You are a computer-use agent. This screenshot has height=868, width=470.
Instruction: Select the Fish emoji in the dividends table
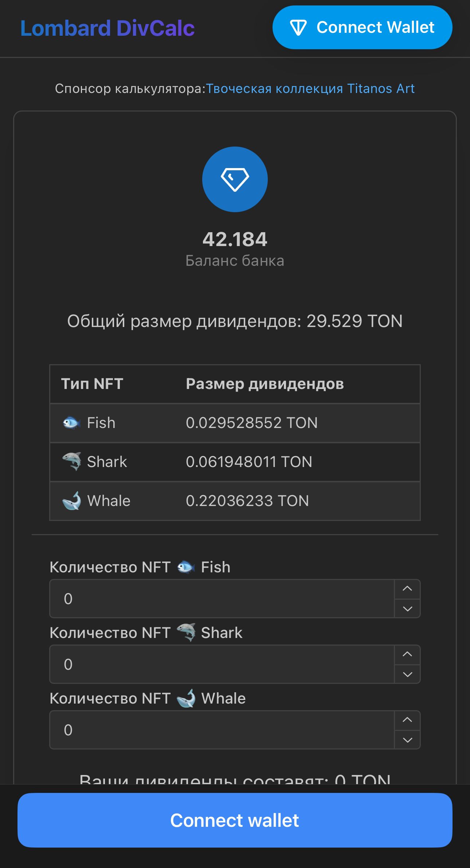coord(71,423)
